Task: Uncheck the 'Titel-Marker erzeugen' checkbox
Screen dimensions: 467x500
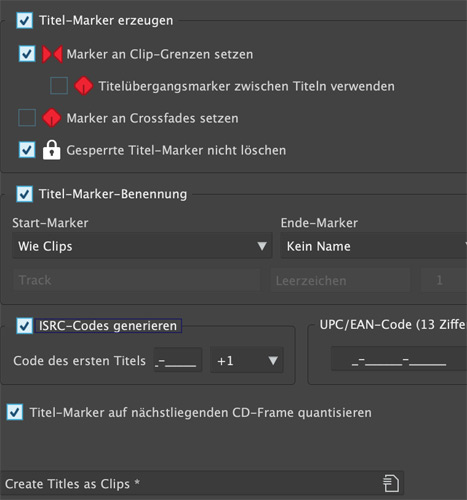Action: coord(25,21)
